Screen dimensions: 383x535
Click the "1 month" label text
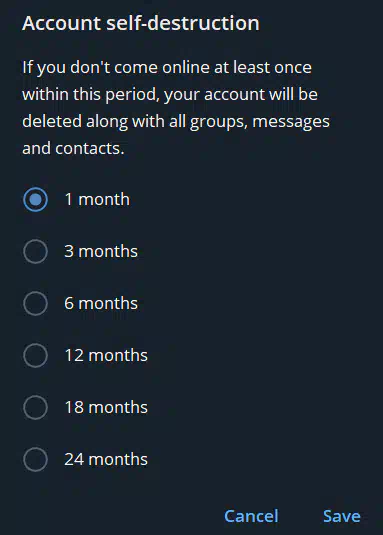[x=97, y=199]
